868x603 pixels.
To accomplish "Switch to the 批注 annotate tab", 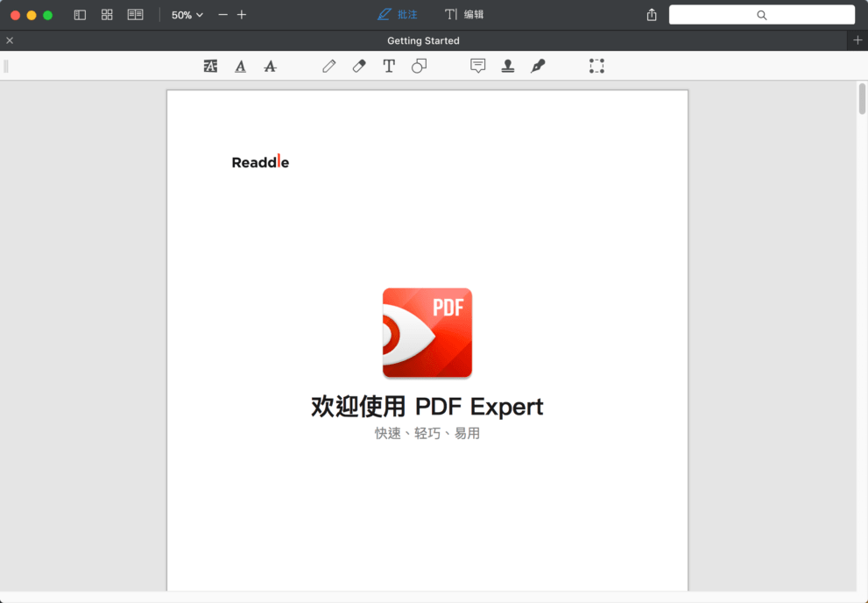I will 398,15.
